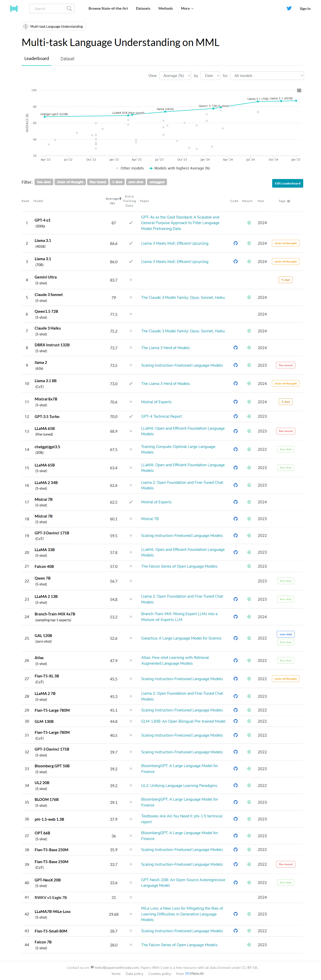Open the Date dropdown
The width and height of the screenshot is (321, 980).
pos(210,76)
